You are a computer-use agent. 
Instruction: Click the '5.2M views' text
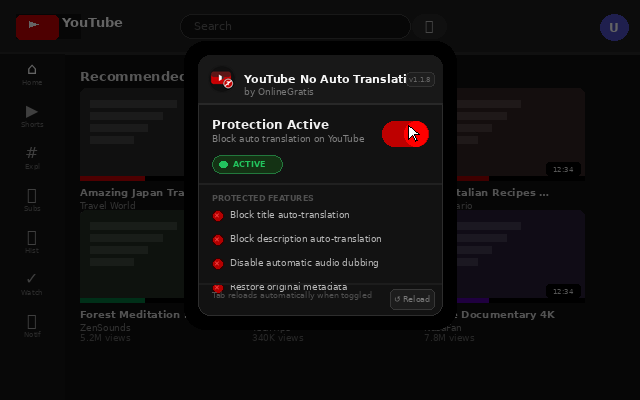[x=105, y=338]
